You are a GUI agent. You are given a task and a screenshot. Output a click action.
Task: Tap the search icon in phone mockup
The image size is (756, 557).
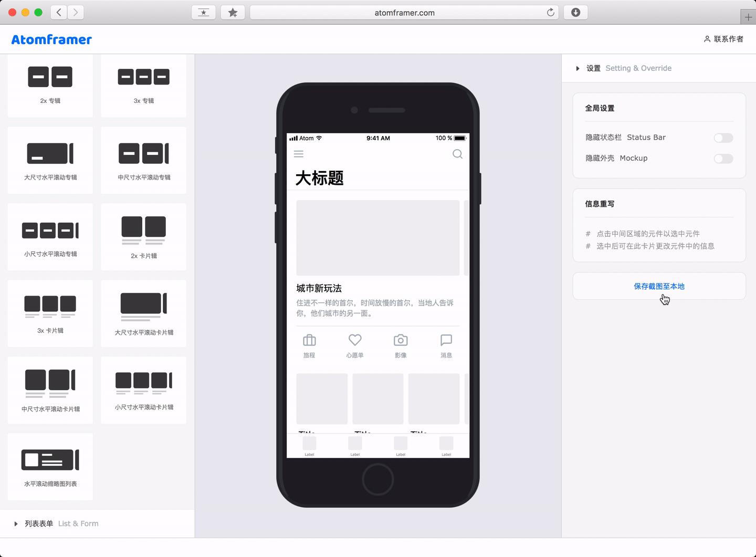[457, 154]
